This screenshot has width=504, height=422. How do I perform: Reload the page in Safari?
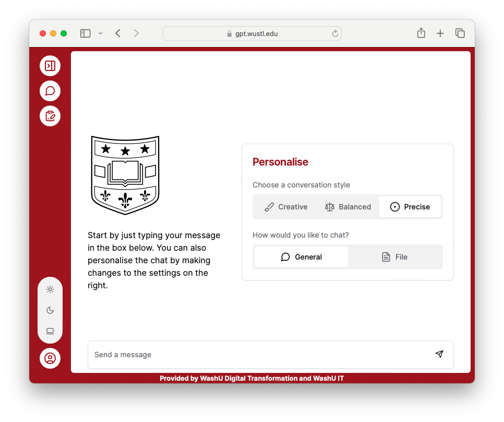335,33
